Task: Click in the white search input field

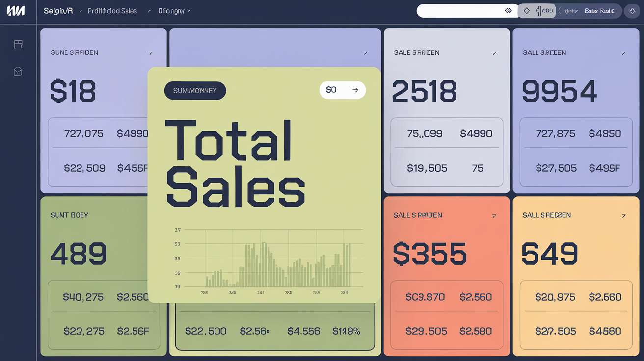Action: click(x=459, y=11)
